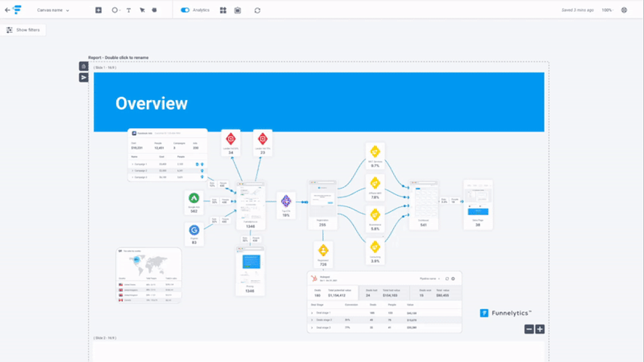The width and height of the screenshot is (644, 362).
Task: Click the globe icon top right
Action: click(625, 10)
